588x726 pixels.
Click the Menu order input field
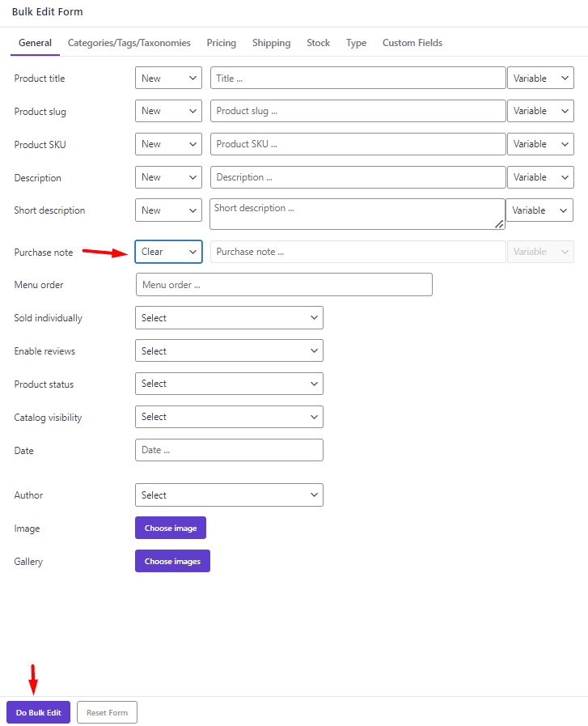coord(283,284)
